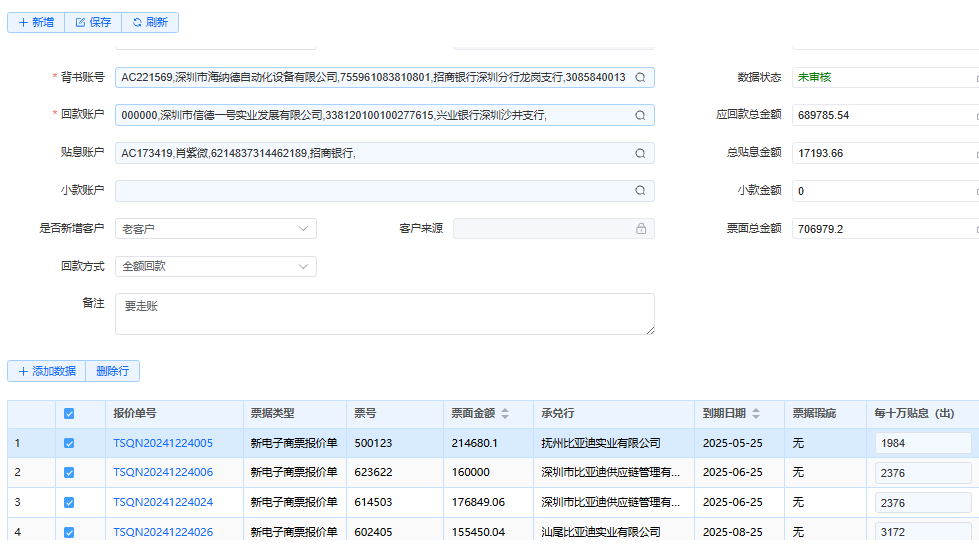This screenshot has width=979, height=547.
Task: Open search icon in 贴息账户 field
Action: pos(640,154)
